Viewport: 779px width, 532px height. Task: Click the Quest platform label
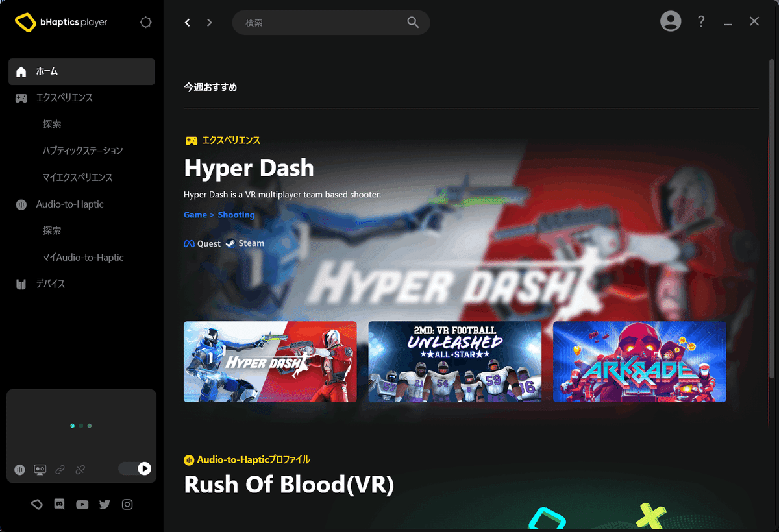tap(209, 243)
